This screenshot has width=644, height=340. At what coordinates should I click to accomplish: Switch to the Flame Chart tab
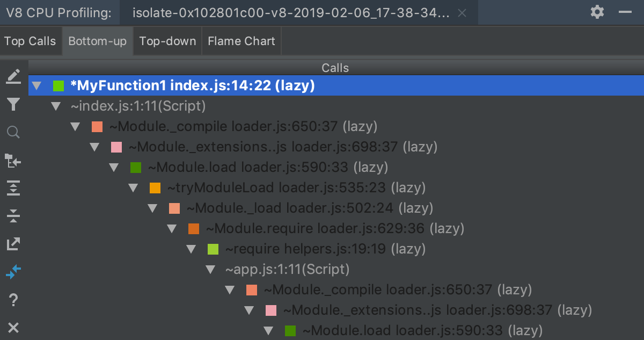(x=241, y=40)
